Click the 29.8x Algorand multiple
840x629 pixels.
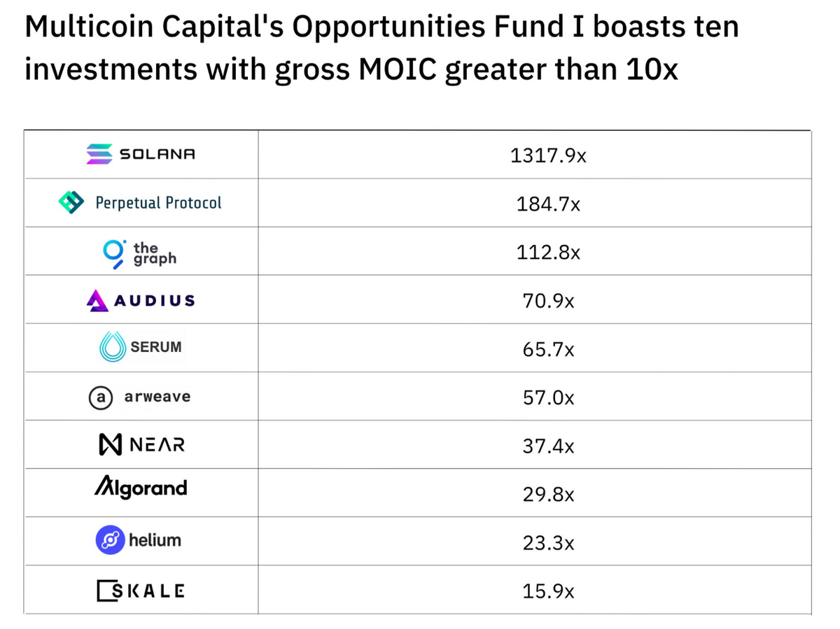click(548, 495)
